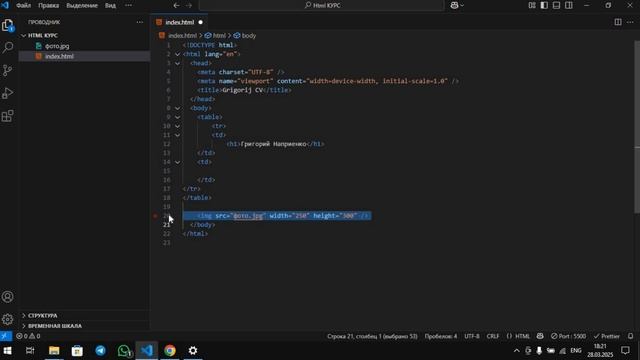Open notifications bell in status bar
The width and height of the screenshot is (640, 360).
click(x=631, y=336)
